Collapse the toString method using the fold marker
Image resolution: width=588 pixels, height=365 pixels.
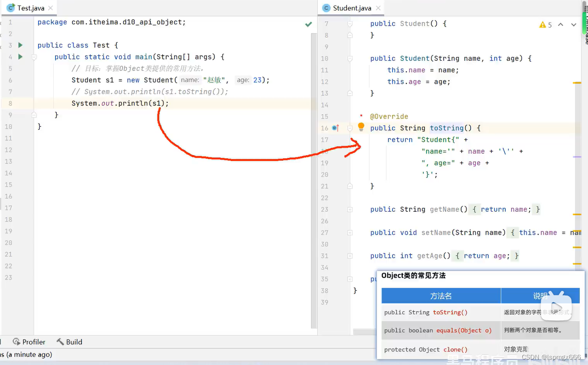(349, 128)
